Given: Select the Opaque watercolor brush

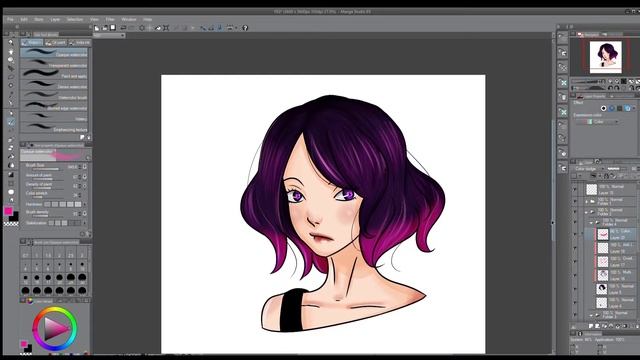Looking at the screenshot, I should click(x=54, y=53).
